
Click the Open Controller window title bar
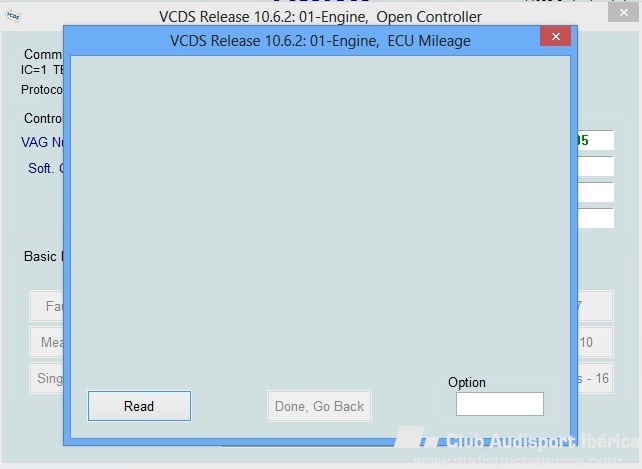pos(320,16)
